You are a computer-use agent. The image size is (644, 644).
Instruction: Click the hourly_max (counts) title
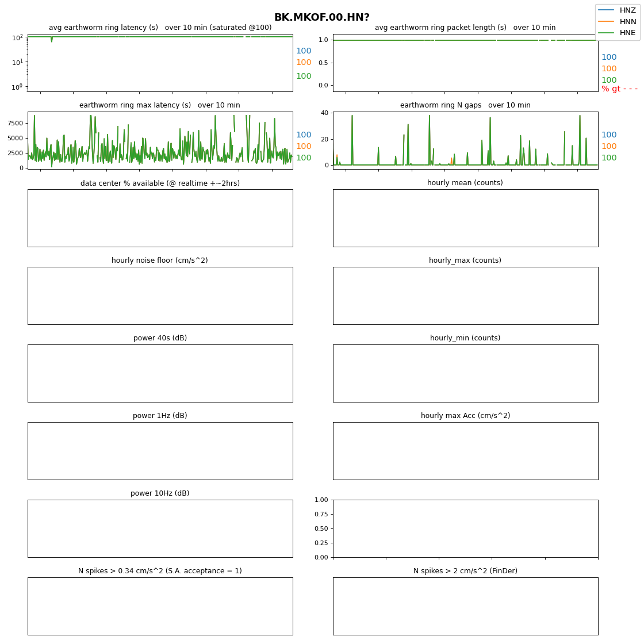tap(465, 260)
